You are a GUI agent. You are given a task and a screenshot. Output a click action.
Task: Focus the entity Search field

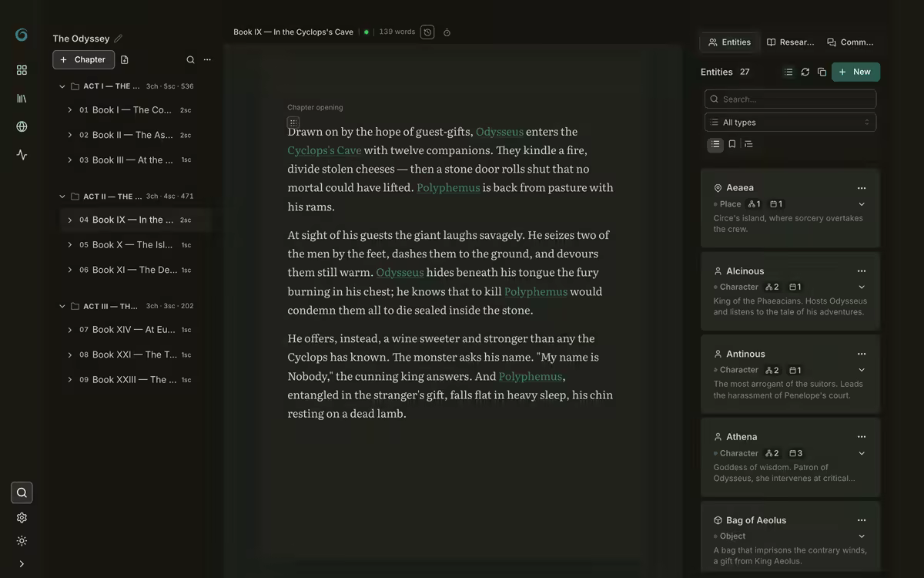pyautogui.click(x=790, y=99)
